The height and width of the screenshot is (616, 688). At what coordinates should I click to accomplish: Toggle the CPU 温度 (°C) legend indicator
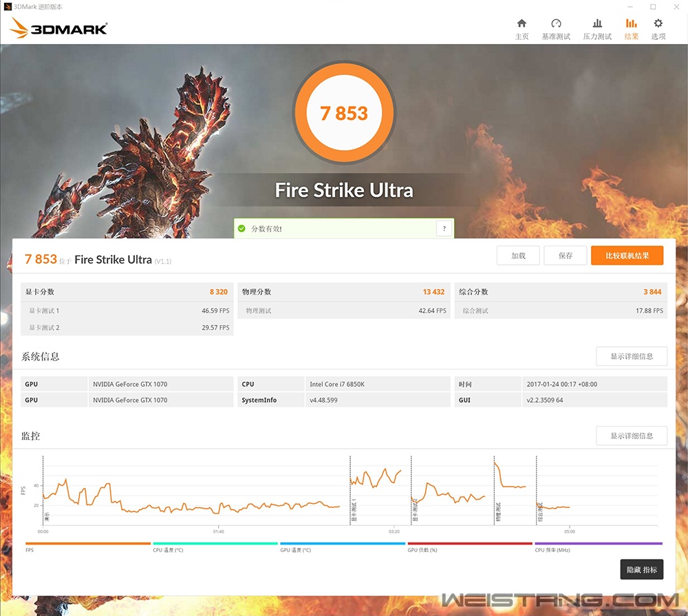point(215,546)
